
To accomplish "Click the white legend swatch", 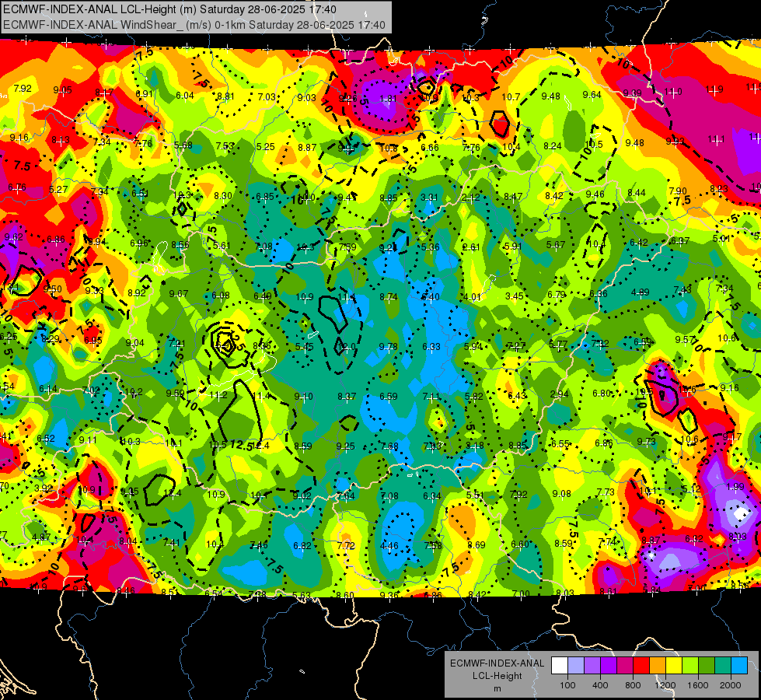I will coord(560,666).
